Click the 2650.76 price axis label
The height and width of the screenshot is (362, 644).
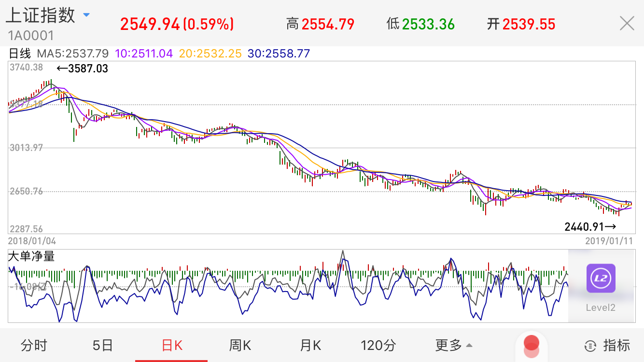tap(26, 191)
